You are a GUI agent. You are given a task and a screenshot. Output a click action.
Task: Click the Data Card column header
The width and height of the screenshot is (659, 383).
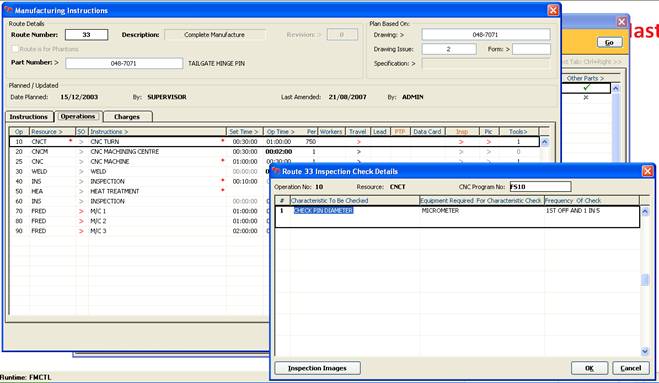coord(427,132)
